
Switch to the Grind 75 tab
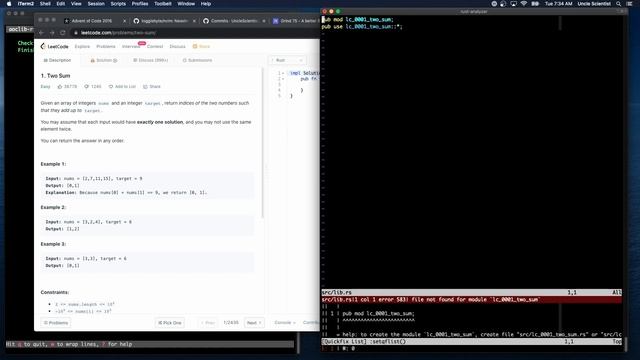[x=296, y=21]
